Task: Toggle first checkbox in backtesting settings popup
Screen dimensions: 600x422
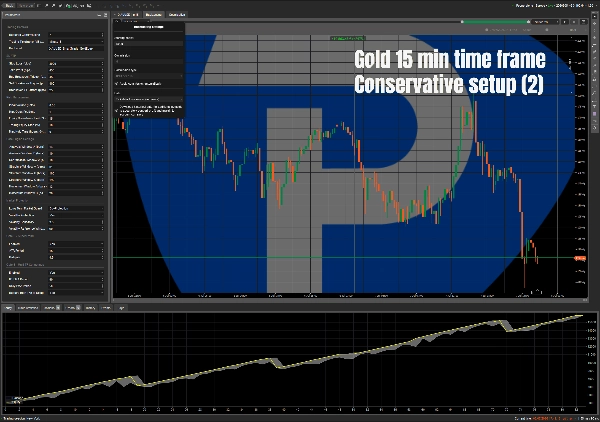Action: coord(117,83)
